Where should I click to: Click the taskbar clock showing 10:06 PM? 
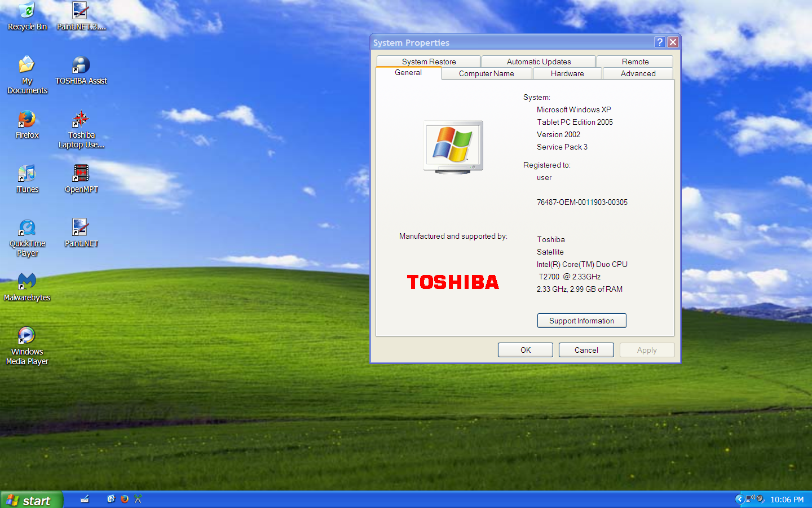tap(787, 500)
